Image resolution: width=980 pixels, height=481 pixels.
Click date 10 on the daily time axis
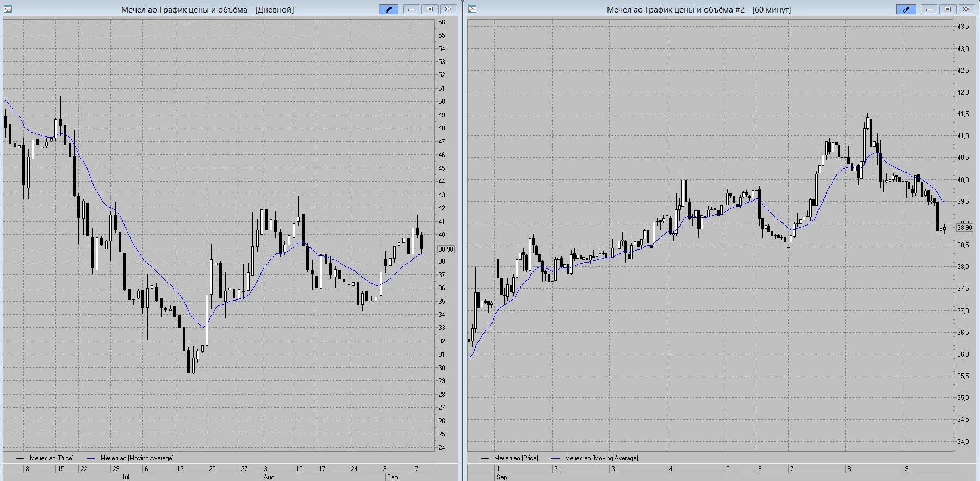299,469
